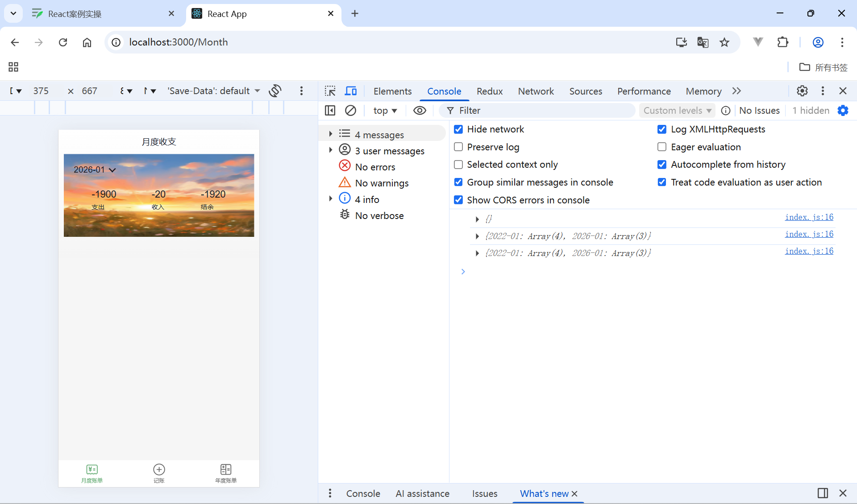Open the Redux tab
Viewport: 857px width, 504px height.
tap(489, 91)
